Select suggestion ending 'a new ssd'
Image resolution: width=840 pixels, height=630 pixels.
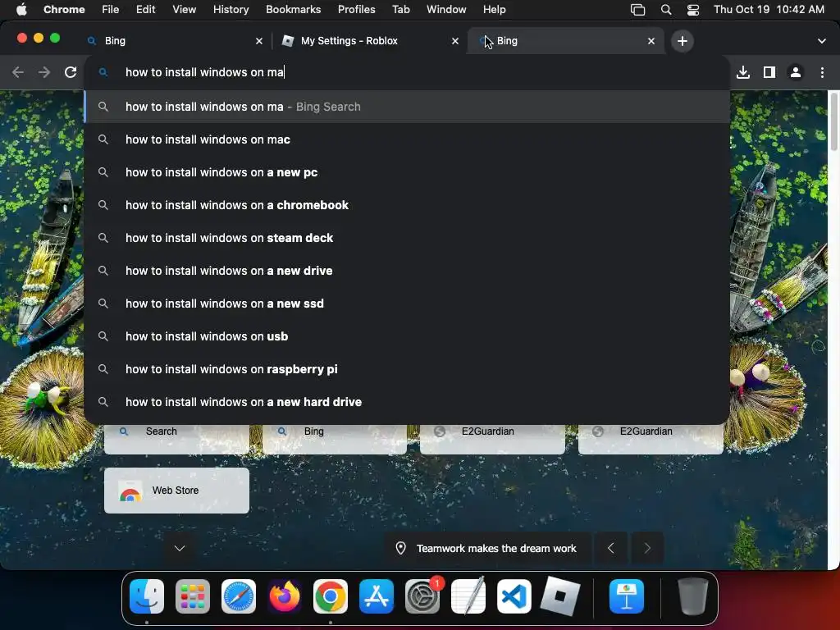point(407,304)
